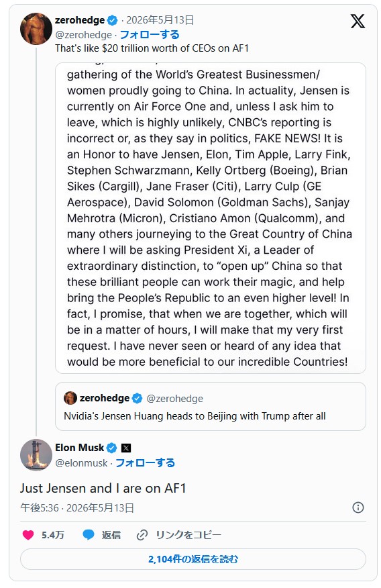Open the tweet timestamp 午後5:36
The height and width of the screenshot is (588, 381).
40,507
